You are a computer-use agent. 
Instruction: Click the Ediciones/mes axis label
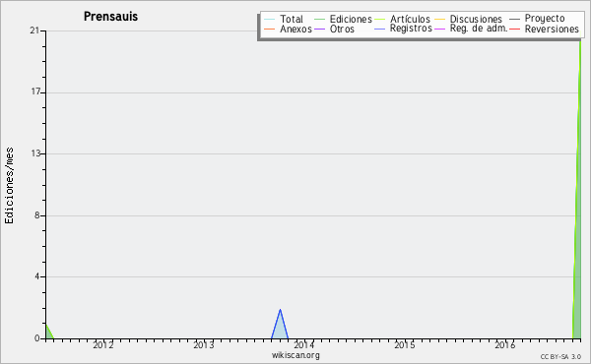pyautogui.click(x=9, y=186)
